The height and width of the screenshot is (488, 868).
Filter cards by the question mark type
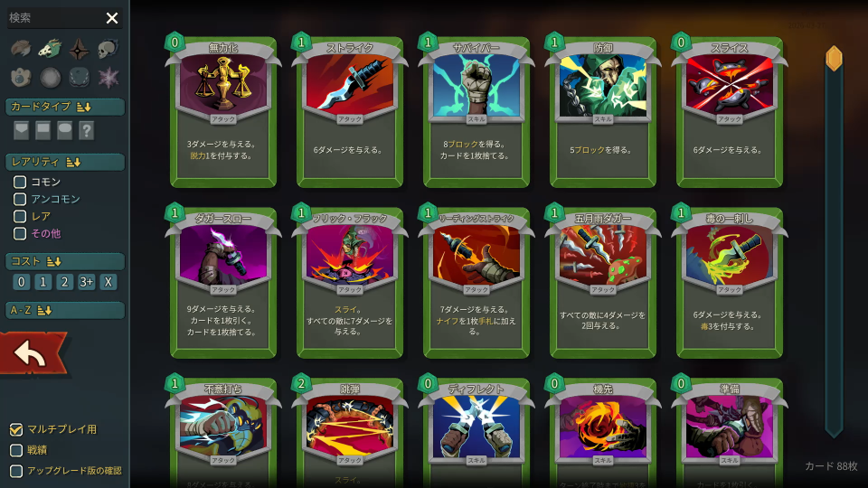(87, 130)
